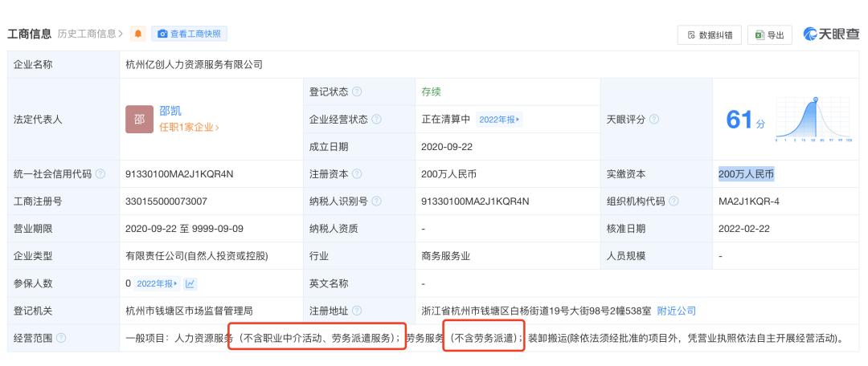This screenshot has height=366, width=868.
Task: Click help icon next to 纳税人识别号
Action: [376, 201]
